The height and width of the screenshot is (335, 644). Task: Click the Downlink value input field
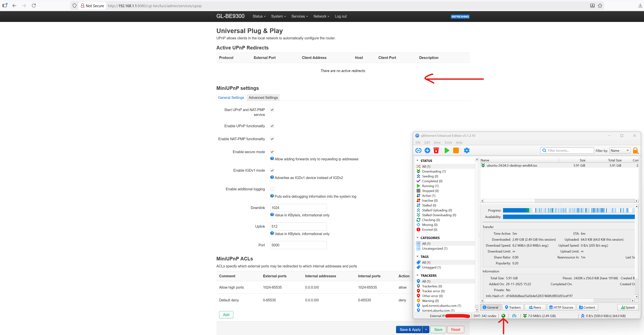click(x=298, y=208)
